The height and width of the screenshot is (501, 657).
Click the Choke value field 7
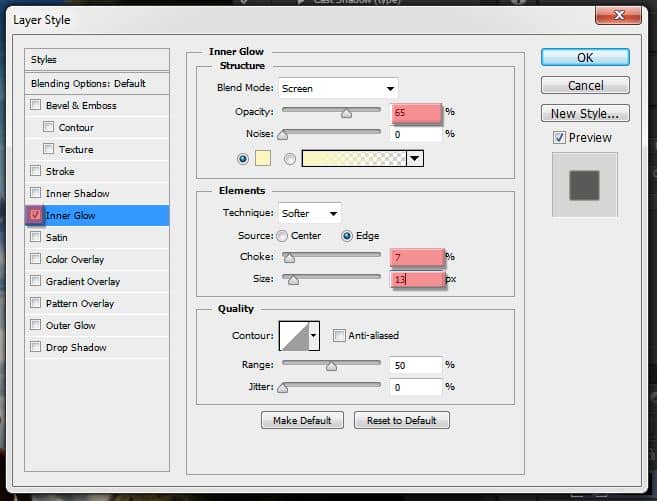[x=416, y=257]
